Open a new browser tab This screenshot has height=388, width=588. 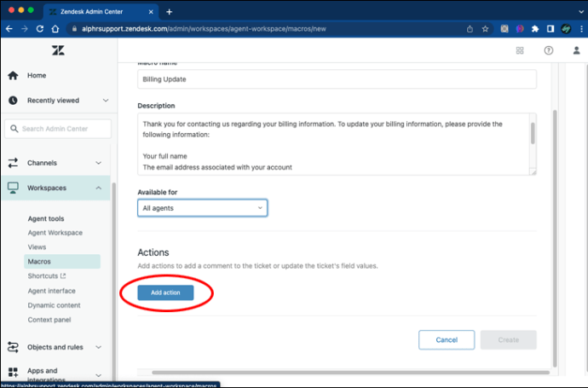(x=169, y=12)
